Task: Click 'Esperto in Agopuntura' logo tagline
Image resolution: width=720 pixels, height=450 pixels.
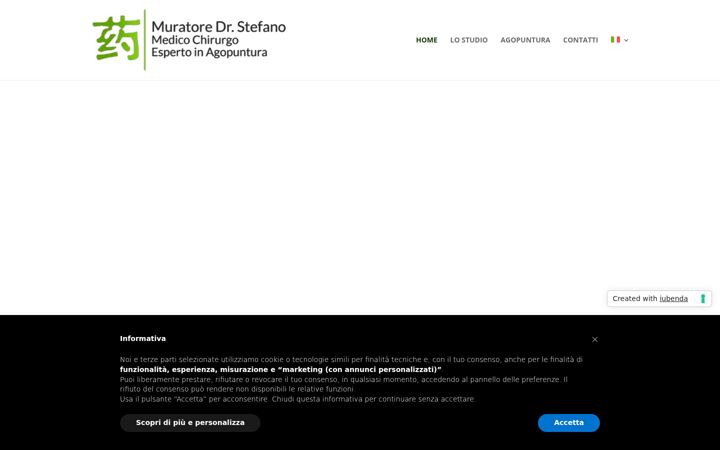Action: pos(209,52)
